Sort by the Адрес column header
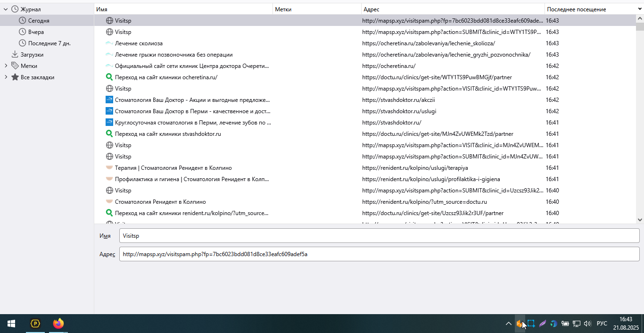This screenshot has height=333, width=644. tap(453, 9)
